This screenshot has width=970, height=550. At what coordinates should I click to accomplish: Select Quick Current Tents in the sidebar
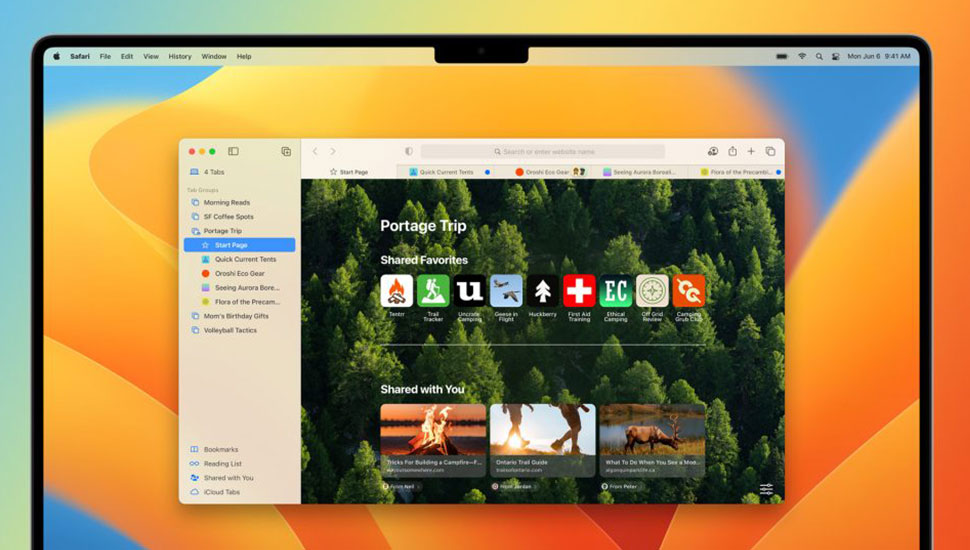(239, 259)
